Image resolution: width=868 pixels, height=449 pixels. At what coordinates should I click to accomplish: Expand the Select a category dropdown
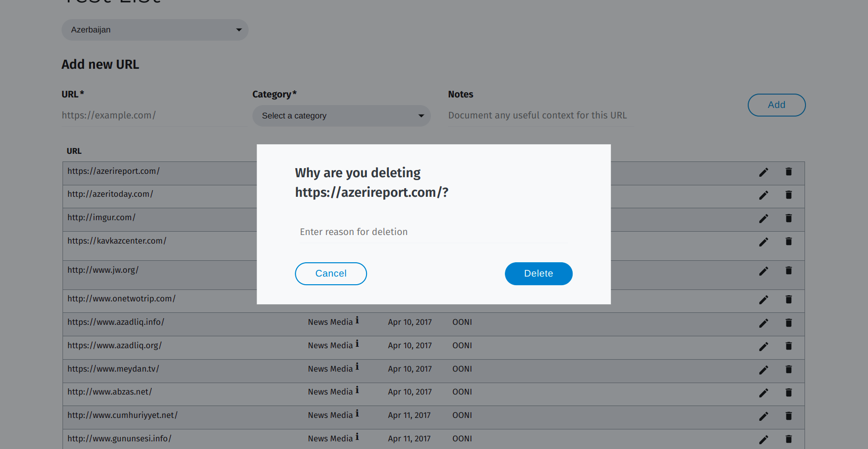click(341, 116)
